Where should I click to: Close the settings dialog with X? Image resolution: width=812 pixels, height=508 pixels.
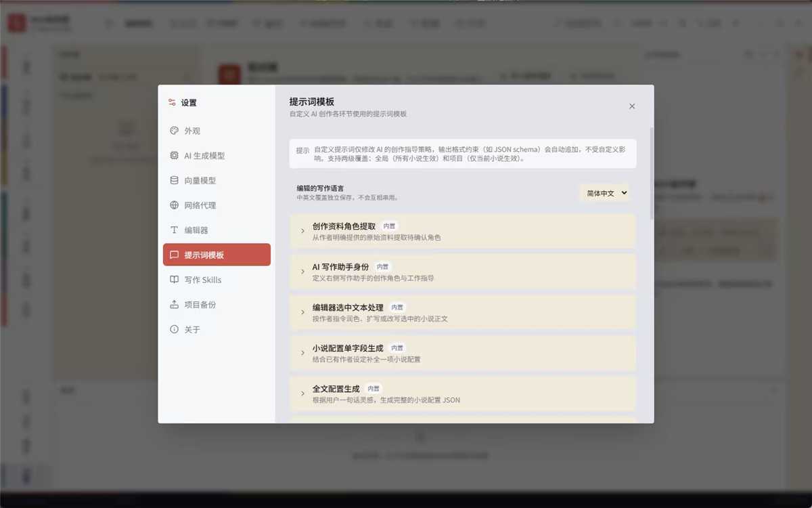(x=632, y=106)
